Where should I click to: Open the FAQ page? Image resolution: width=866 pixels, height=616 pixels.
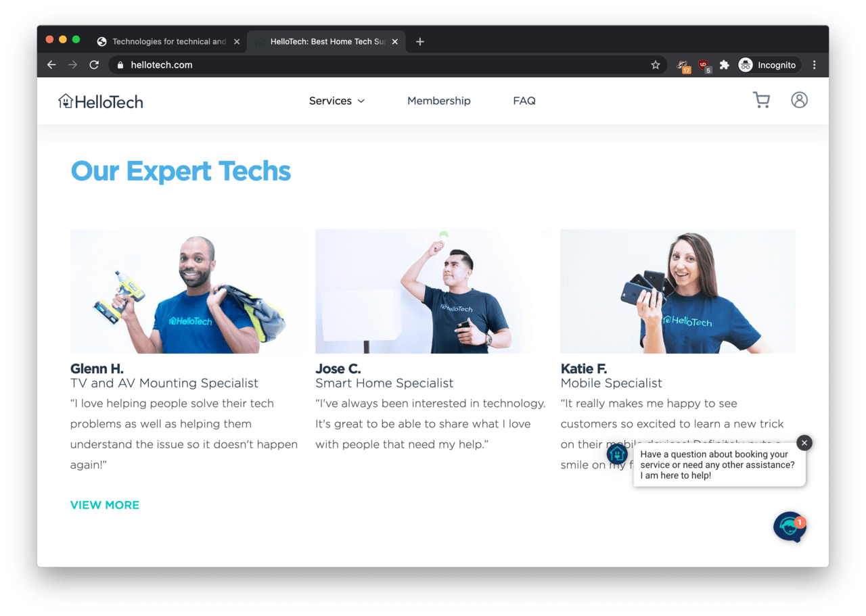click(524, 101)
